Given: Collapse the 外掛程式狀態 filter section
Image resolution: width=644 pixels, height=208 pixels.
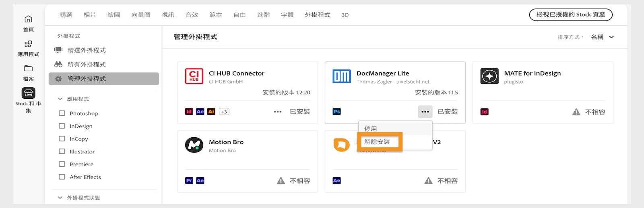Looking at the screenshot, I should click(x=60, y=198).
